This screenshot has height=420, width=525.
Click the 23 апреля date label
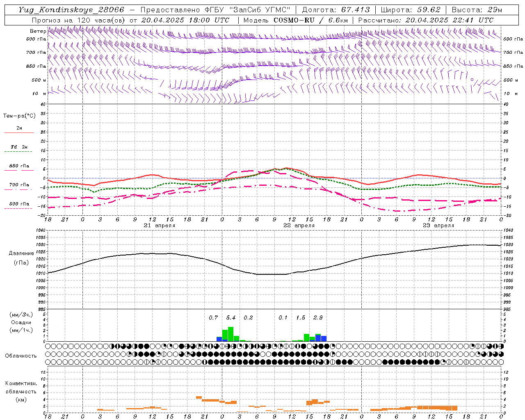point(438,226)
